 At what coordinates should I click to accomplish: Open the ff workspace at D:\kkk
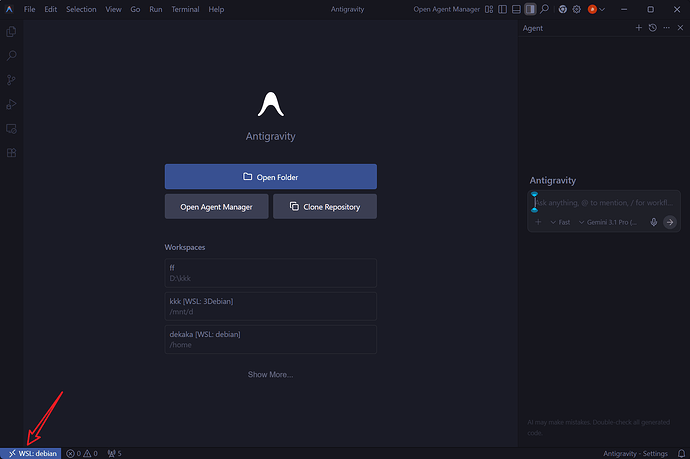tap(271, 273)
